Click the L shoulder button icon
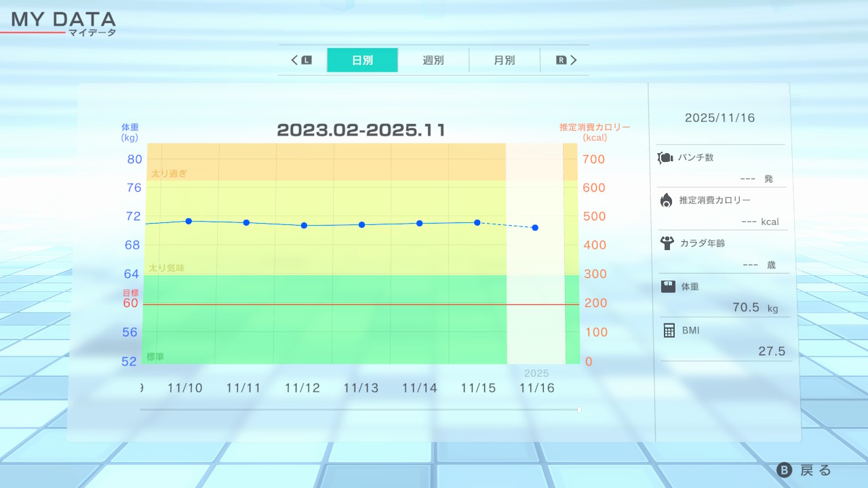 click(x=307, y=60)
